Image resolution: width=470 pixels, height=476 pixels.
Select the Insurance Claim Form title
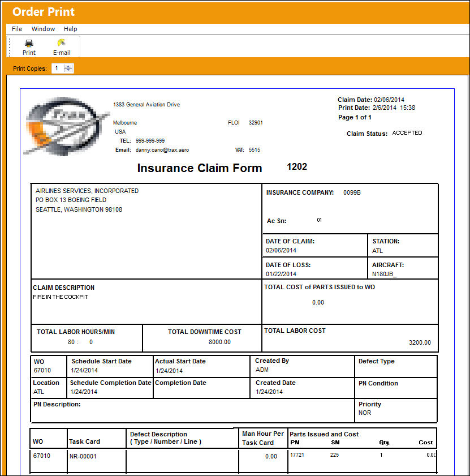coord(199,168)
